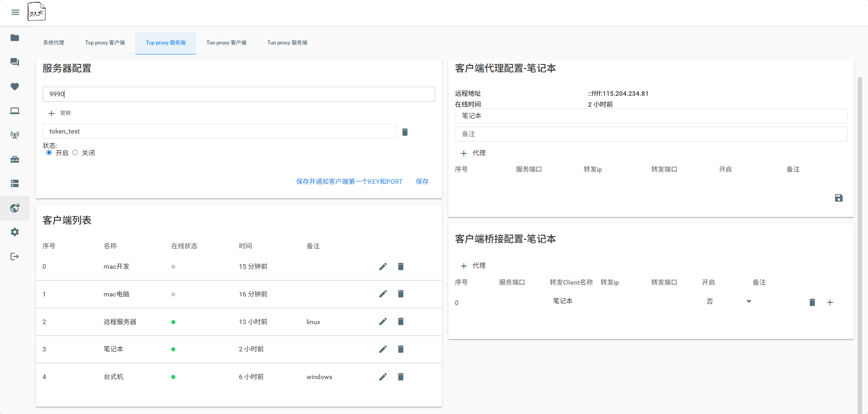Click the 备注 remark input field
The image size is (868, 414).
point(651,134)
